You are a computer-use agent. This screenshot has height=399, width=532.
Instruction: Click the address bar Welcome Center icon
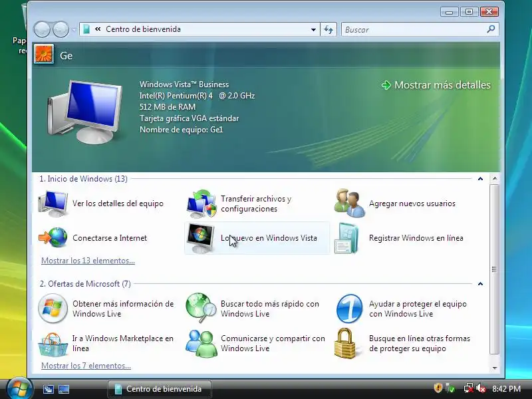[x=86, y=29]
